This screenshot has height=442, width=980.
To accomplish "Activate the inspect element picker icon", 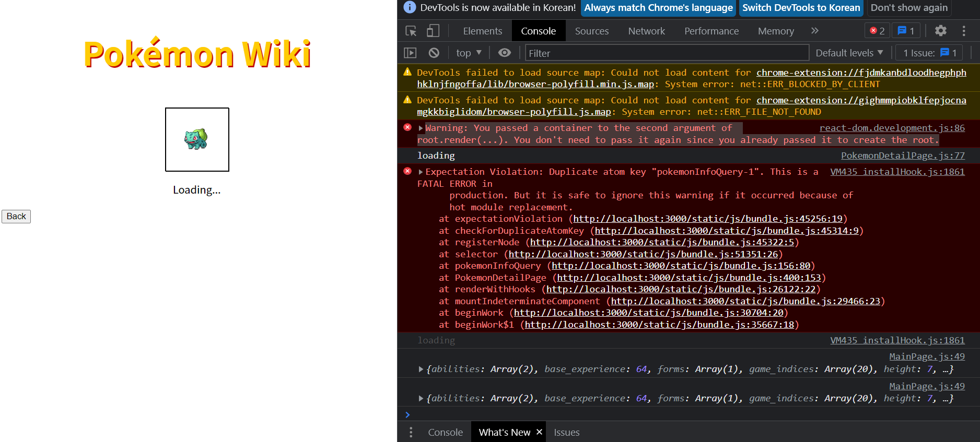I will [x=411, y=31].
